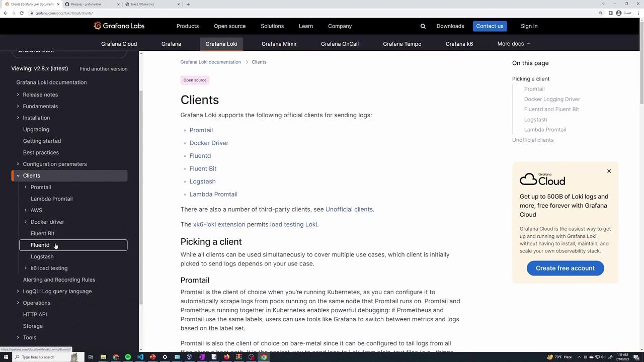Image resolution: width=644 pixels, height=362 pixels.
Task: Switch to the Grafana Cloud docs tab
Action: 119,44
